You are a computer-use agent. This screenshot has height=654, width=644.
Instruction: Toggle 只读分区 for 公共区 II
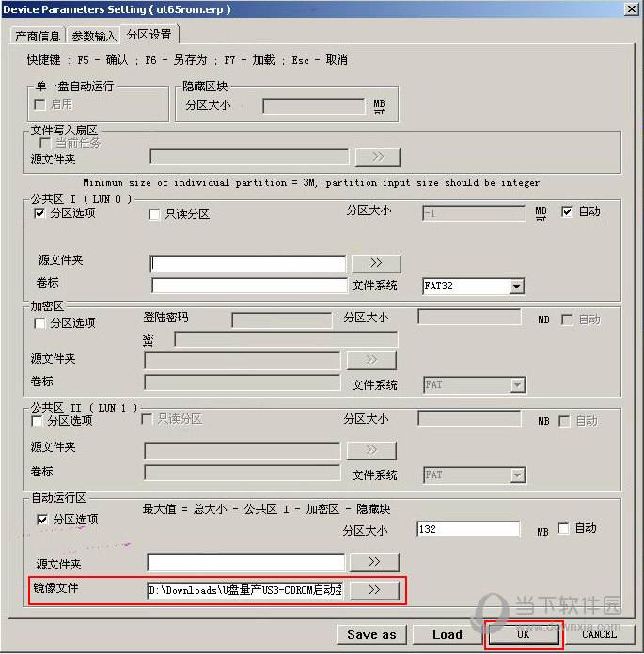click(x=147, y=419)
